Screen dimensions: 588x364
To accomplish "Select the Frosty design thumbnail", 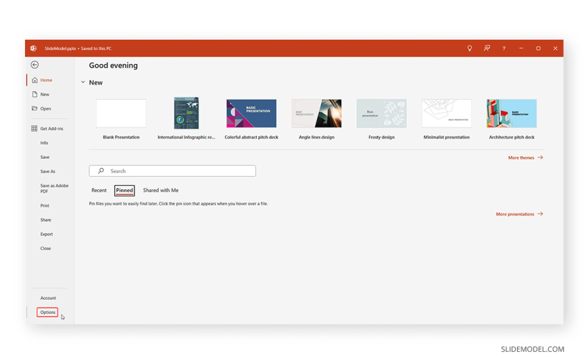I will click(381, 113).
